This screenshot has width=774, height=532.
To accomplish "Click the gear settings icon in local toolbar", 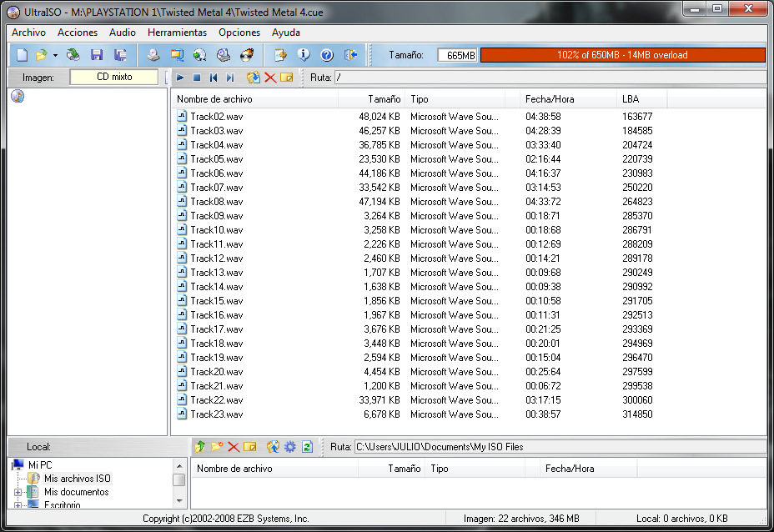I will [x=289, y=447].
